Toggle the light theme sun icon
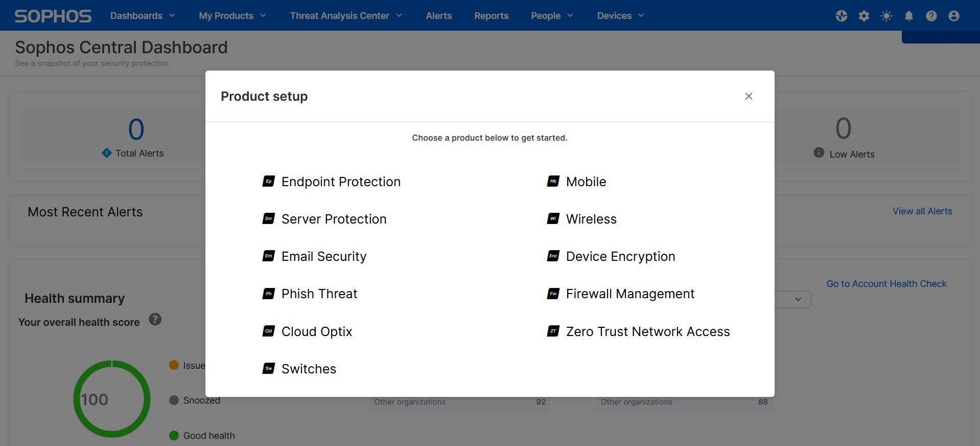This screenshot has width=980, height=446. tap(886, 16)
